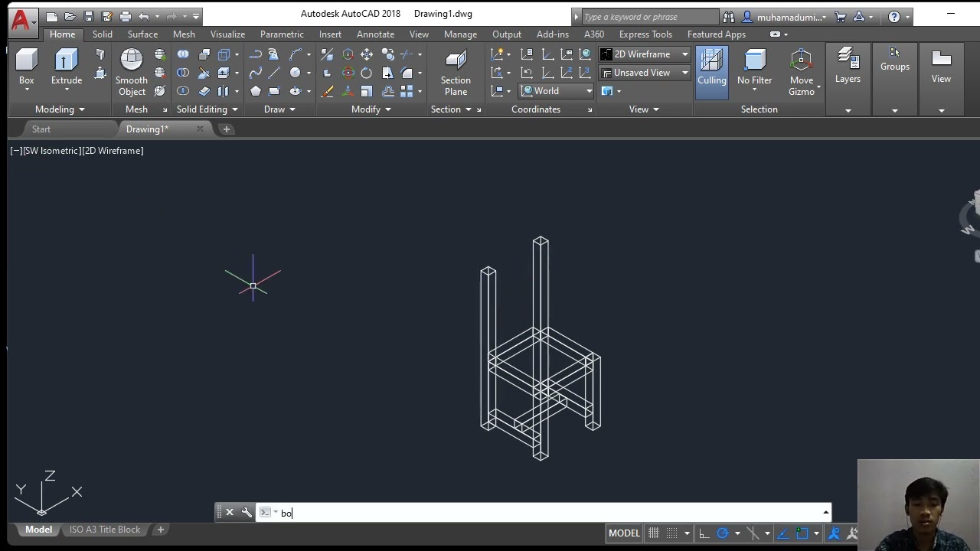
Task: Click the keyword search input field
Action: point(650,17)
